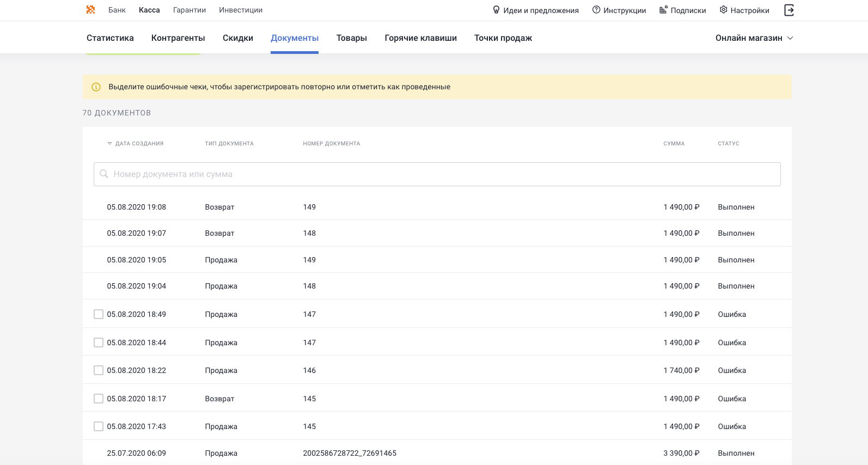The image size is (868, 465).
Task: Open Settings via the gear icon
Action: click(723, 10)
